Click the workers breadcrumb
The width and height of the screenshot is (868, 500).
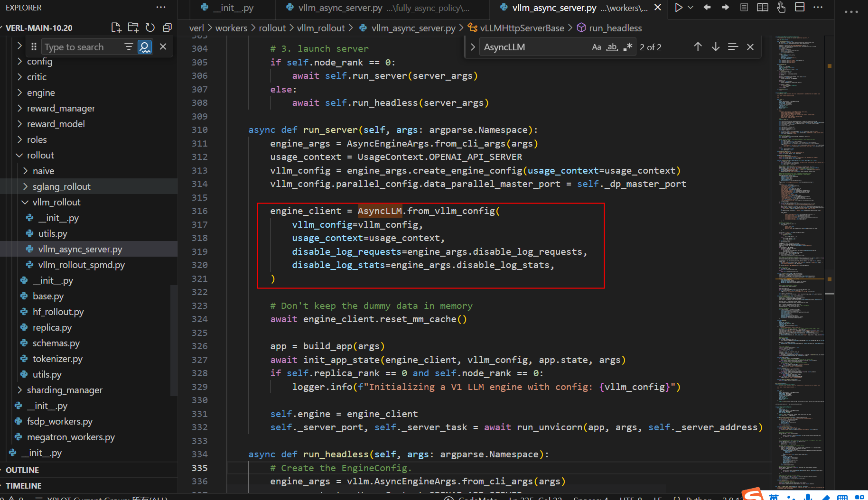[231, 28]
